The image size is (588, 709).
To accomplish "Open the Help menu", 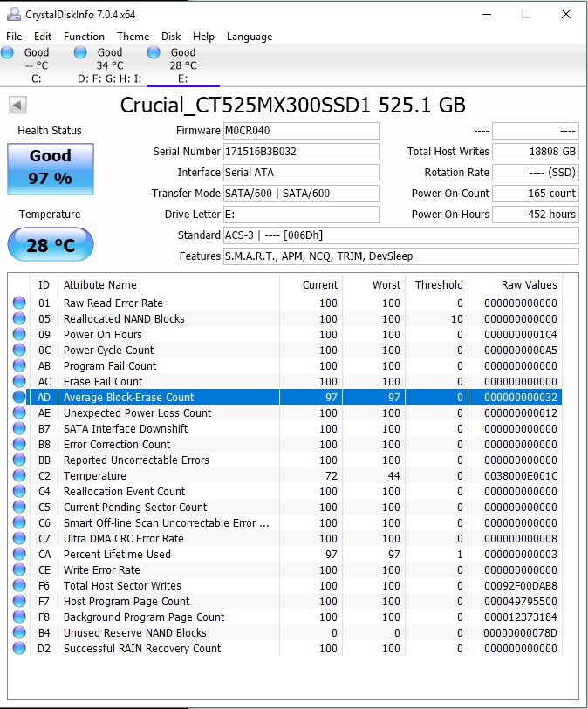I will (203, 37).
